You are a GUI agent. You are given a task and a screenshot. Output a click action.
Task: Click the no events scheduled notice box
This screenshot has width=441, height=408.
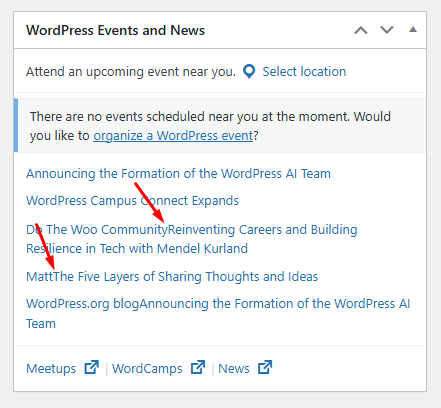tap(220, 126)
